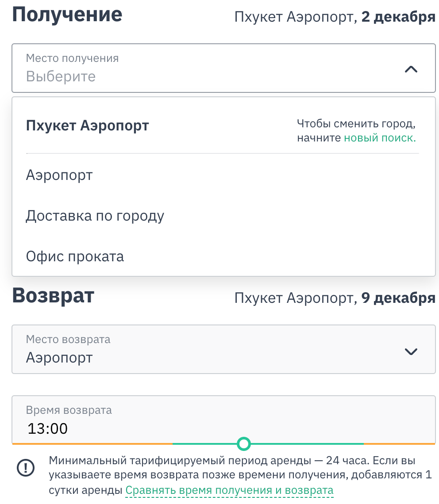This screenshot has width=439, height=504.
Task: Click the right orange segment of the time slider
Action: pos(400,443)
